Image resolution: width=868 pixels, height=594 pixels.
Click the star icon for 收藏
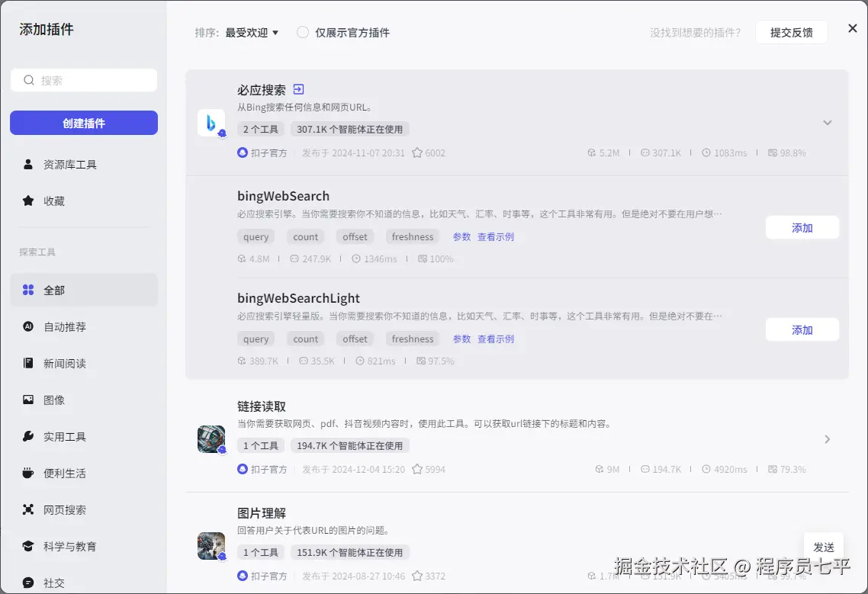tap(27, 201)
